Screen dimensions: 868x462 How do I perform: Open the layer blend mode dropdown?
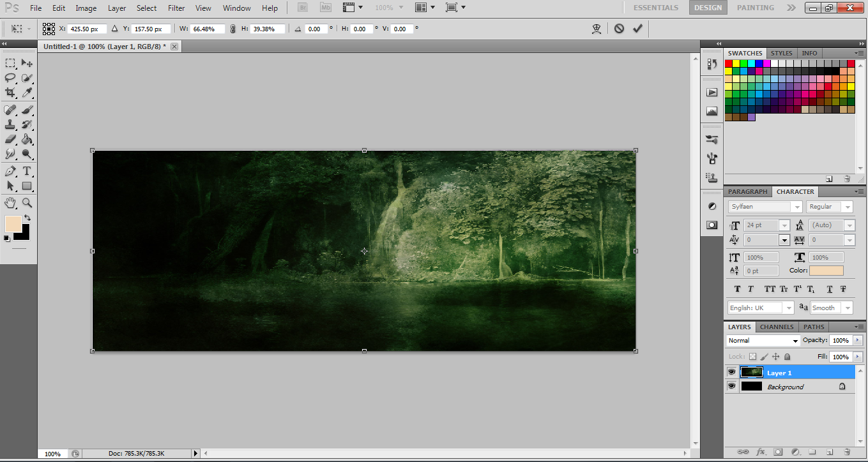[x=763, y=341]
